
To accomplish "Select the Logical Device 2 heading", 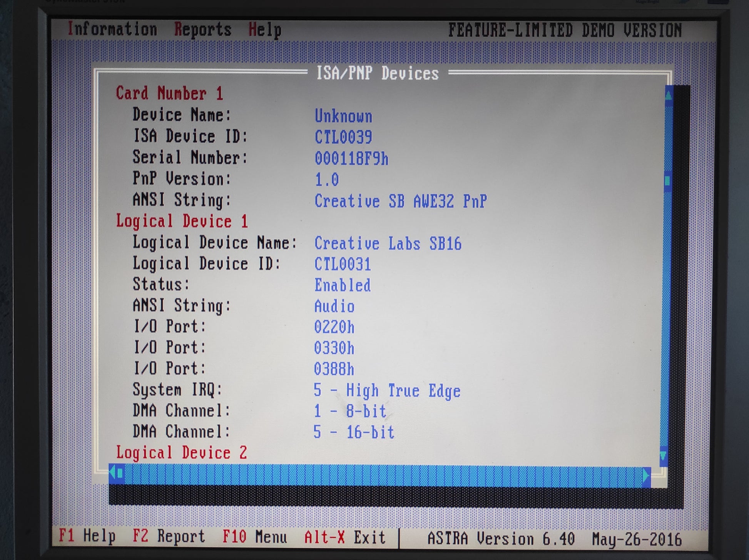I will pos(182,453).
